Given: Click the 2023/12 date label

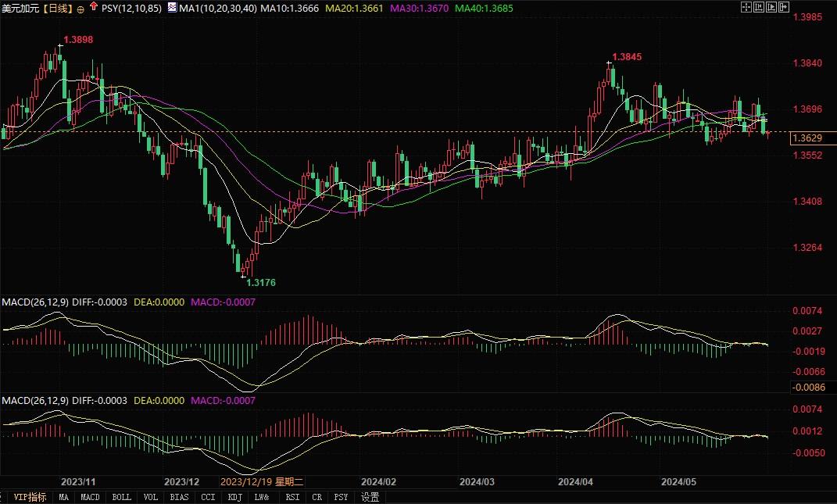Looking at the screenshot, I should tap(181, 481).
